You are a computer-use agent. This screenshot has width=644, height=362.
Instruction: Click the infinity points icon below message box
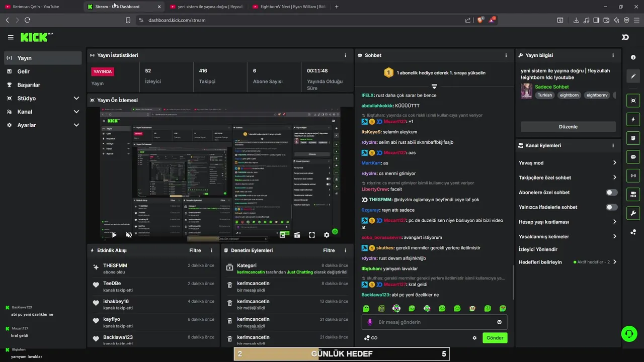click(x=371, y=338)
